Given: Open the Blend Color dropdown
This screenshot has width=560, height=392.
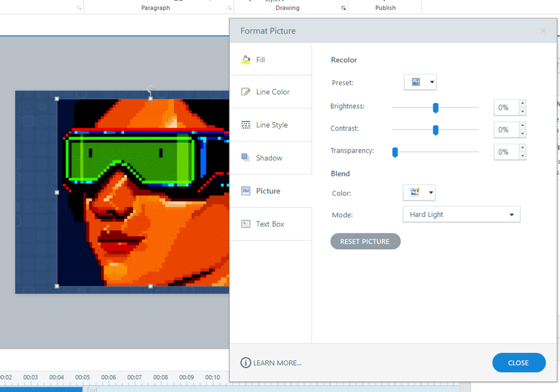Looking at the screenshot, I should (419, 193).
